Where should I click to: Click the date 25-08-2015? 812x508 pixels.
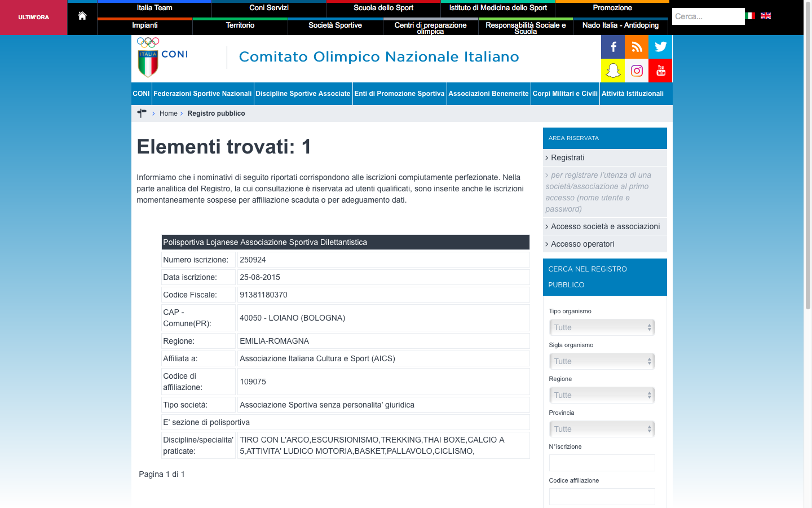coord(260,277)
